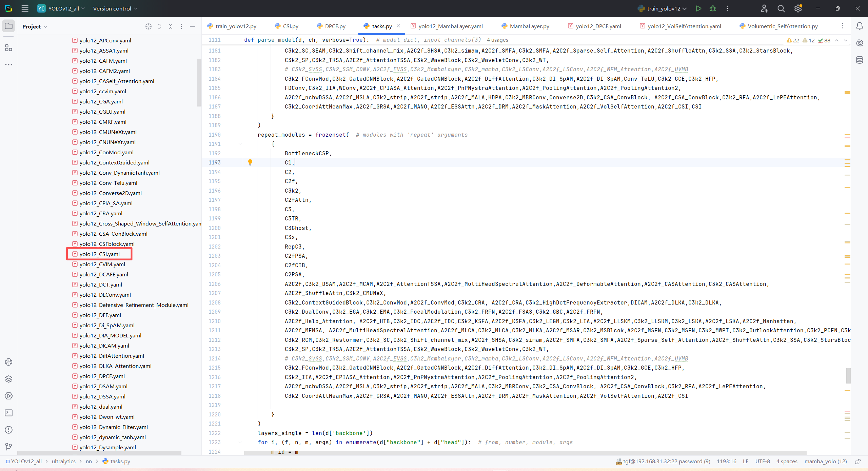868x471 pixels.
Task: Open yolo12_CSI.yaml in project tree
Action: [99, 254]
